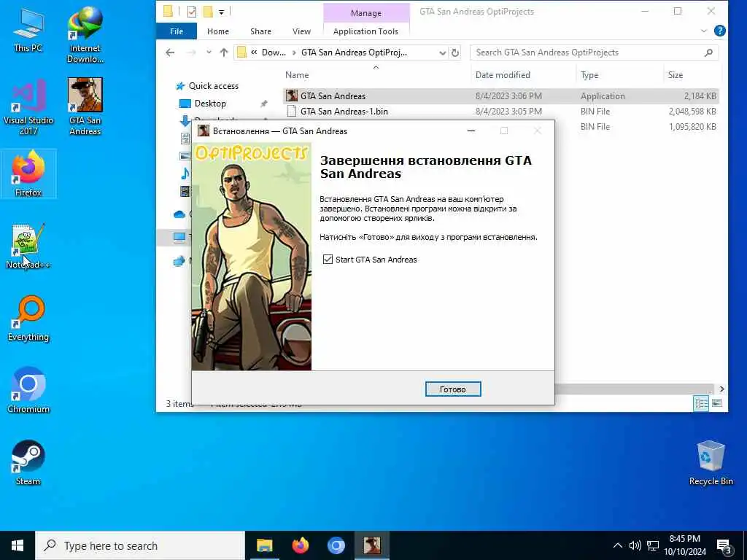Open Firefox desktop shortcut
The image size is (747, 560).
(28, 174)
